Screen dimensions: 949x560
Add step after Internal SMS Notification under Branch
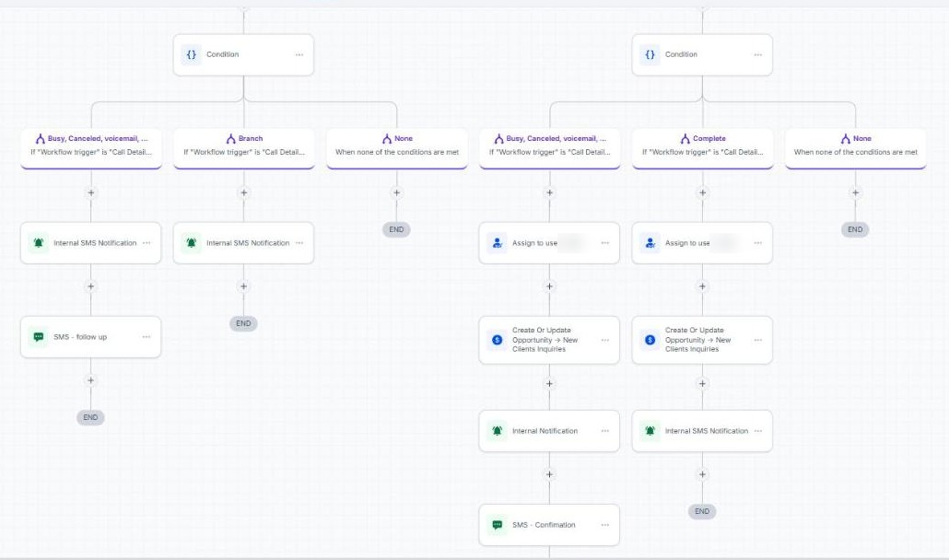pos(244,286)
